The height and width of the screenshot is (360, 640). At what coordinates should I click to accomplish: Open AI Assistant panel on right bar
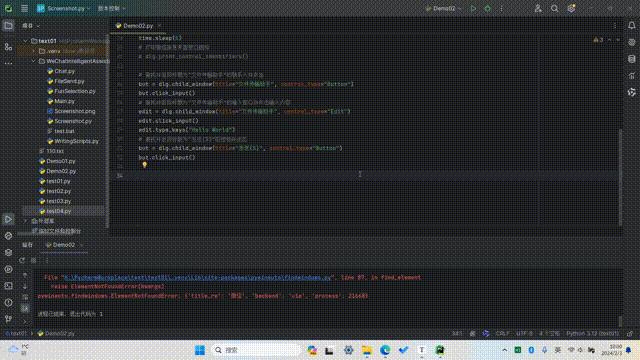click(631, 42)
